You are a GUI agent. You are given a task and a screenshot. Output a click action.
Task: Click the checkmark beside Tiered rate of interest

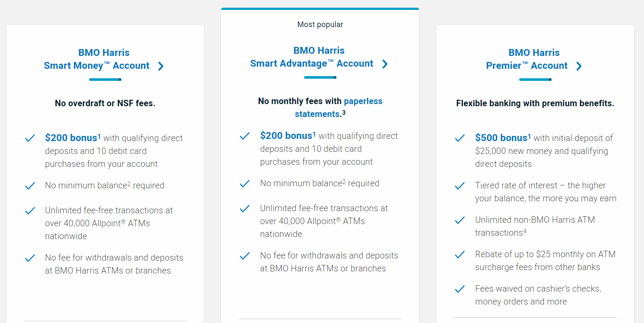tap(459, 186)
